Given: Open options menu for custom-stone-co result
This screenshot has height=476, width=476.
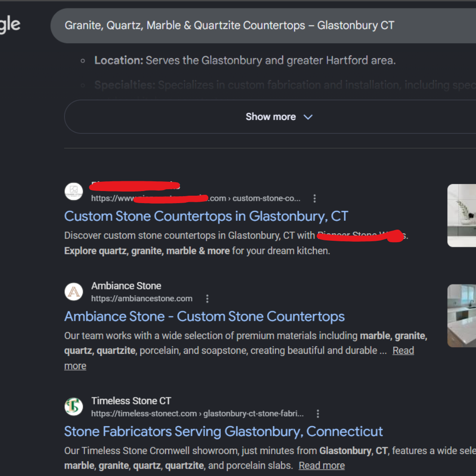Looking at the screenshot, I should 315,198.
